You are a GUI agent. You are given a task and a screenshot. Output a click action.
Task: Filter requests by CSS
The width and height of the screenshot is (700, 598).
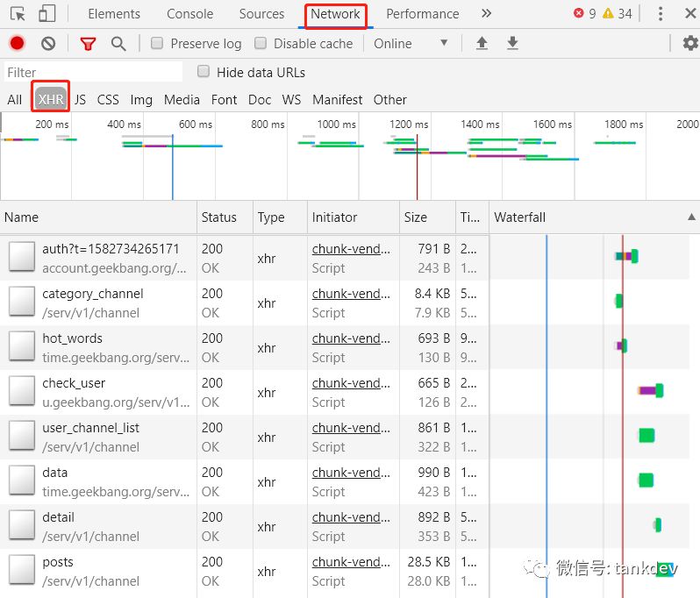tap(108, 99)
